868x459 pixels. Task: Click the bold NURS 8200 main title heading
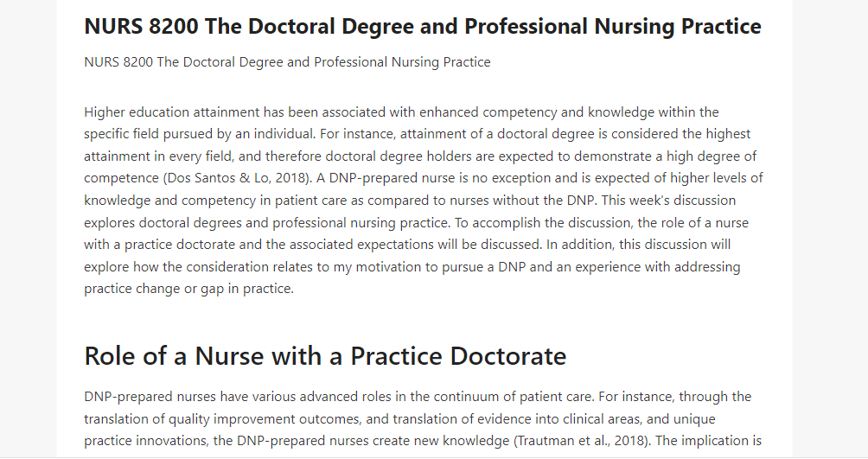423,27
